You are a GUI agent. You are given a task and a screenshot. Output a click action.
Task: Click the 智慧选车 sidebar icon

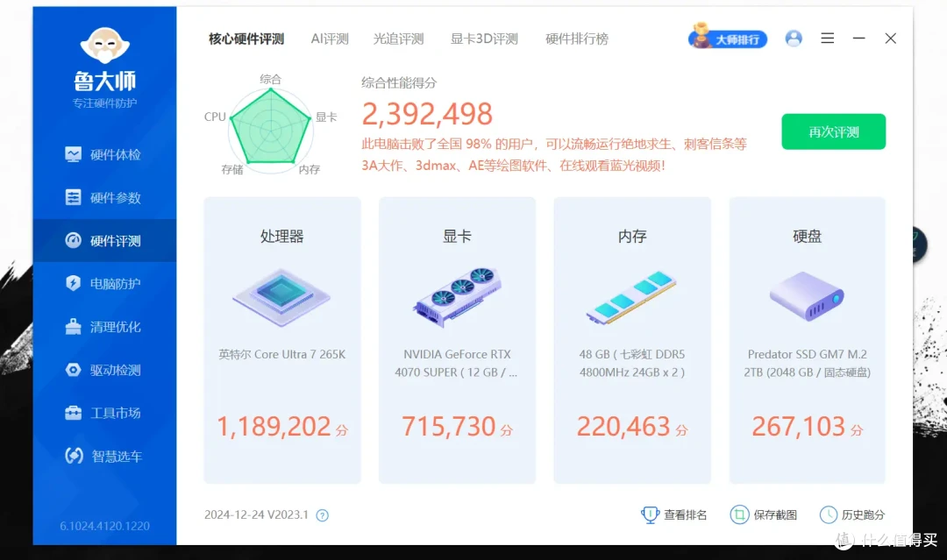(74, 456)
